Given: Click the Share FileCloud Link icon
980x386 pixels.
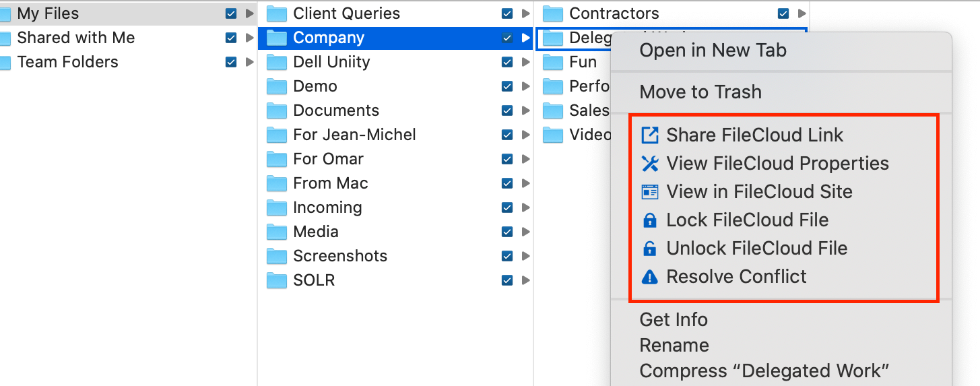Looking at the screenshot, I should point(649,135).
